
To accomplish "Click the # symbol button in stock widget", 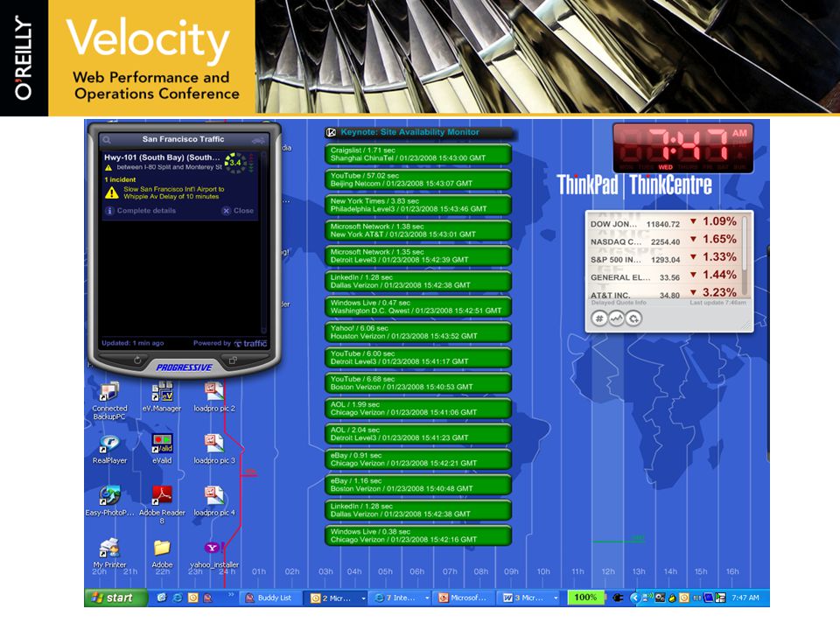I will tap(598, 319).
